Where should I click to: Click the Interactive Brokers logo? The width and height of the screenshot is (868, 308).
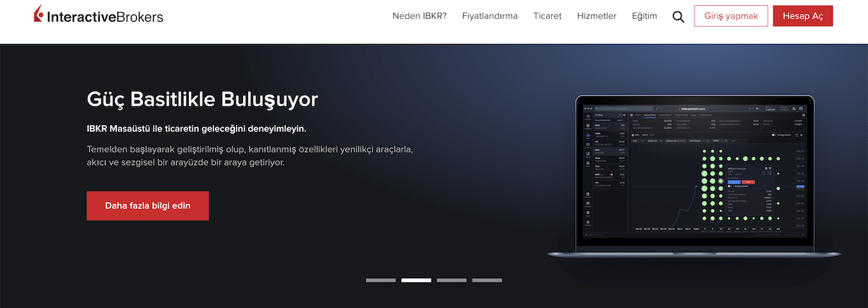[x=98, y=16]
